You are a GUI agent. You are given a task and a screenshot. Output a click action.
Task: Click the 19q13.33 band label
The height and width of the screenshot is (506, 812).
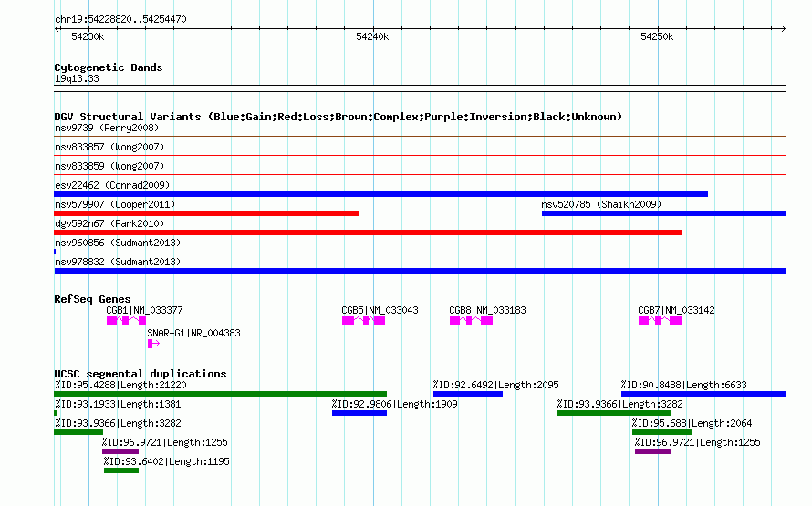click(77, 78)
